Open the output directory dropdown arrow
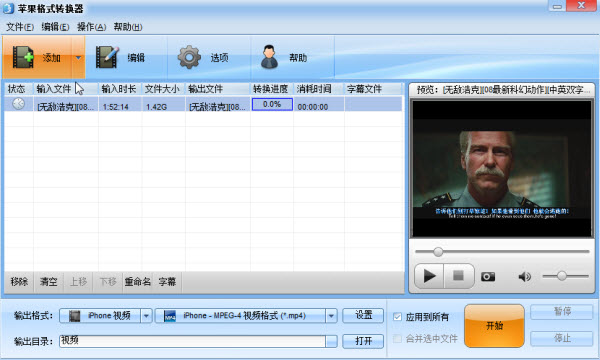The width and height of the screenshot is (600, 360). (331, 341)
